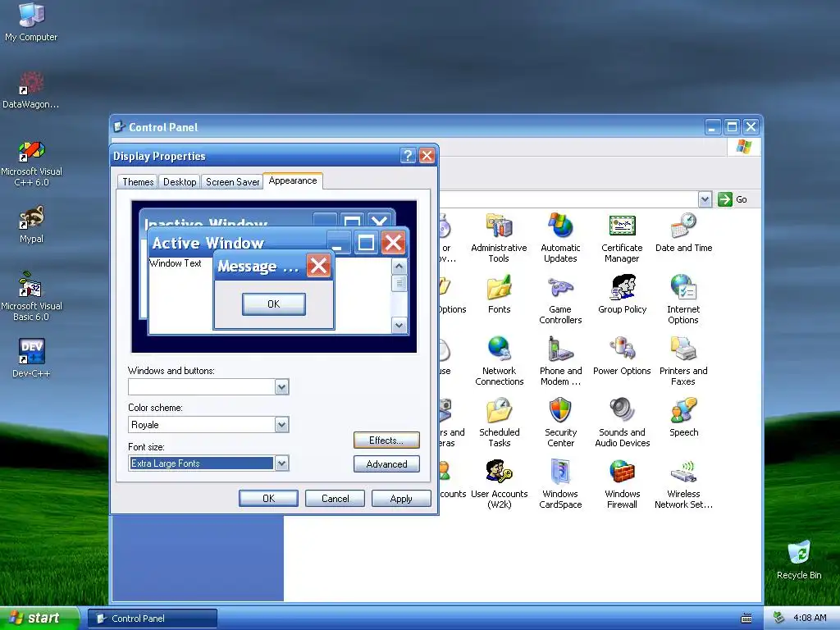
Task: Open Scheduled Tasks icon
Action: [500, 422]
